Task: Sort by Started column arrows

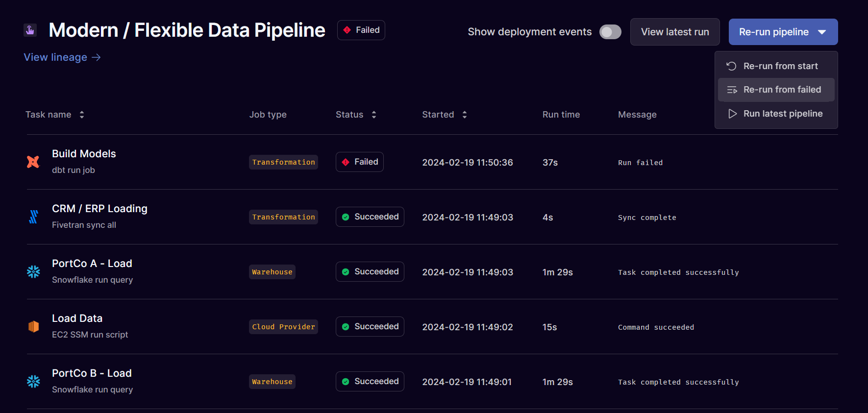Action: (x=465, y=115)
